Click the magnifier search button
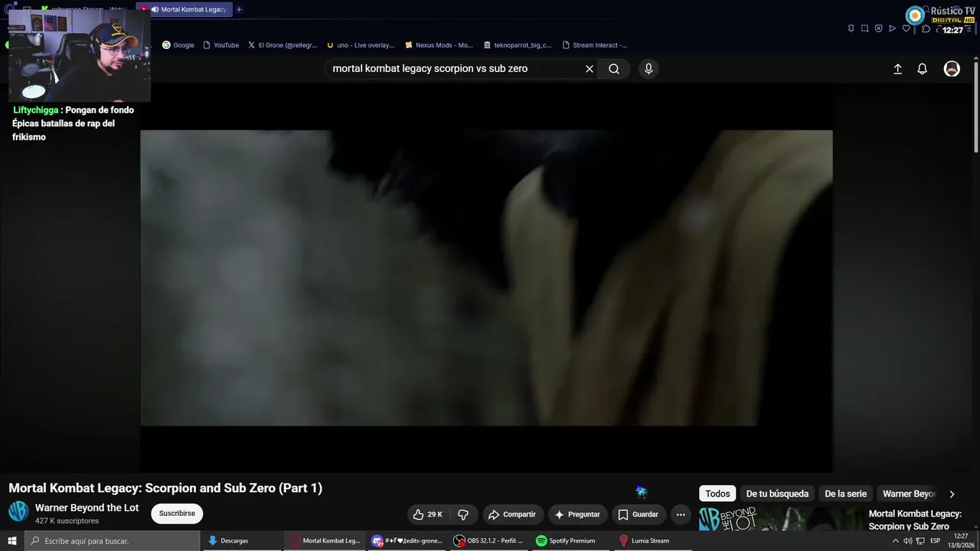The image size is (980, 551). point(614,69)
